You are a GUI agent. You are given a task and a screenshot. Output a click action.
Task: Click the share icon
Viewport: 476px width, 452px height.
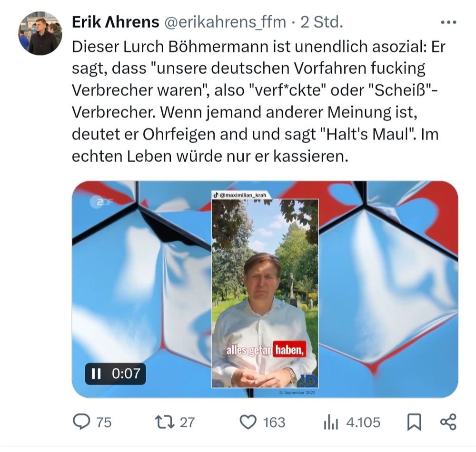click(x=448, y=422)
